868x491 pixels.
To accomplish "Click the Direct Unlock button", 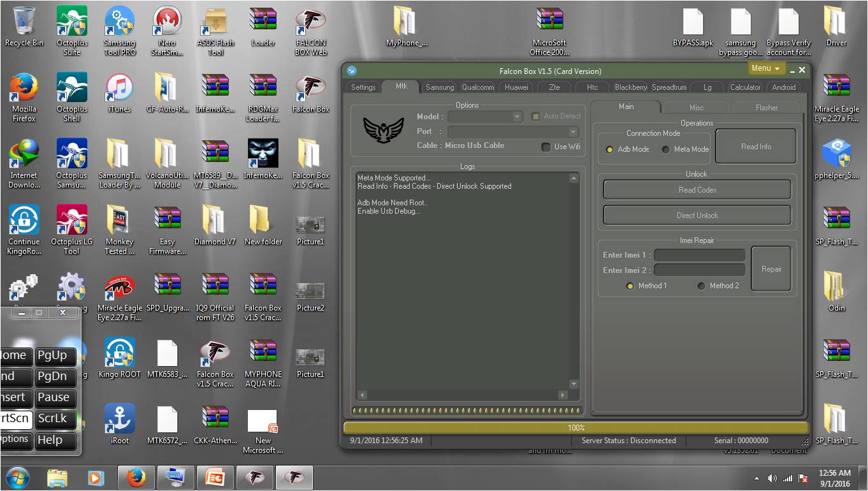I will point(697,216).
